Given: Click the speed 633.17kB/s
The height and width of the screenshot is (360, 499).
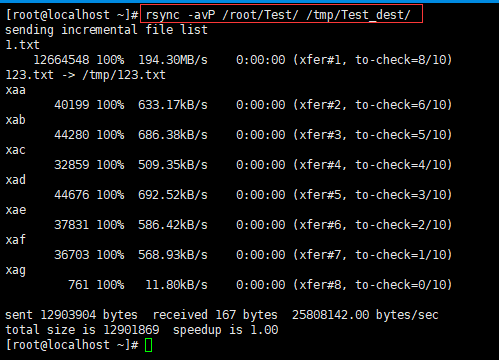Looking at the screenshot, I should click(173, 105).
